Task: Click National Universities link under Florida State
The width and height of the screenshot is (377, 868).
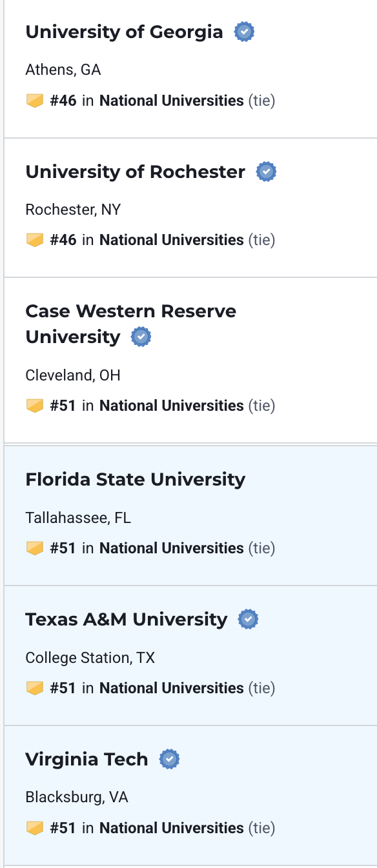Action: [172, 548]
